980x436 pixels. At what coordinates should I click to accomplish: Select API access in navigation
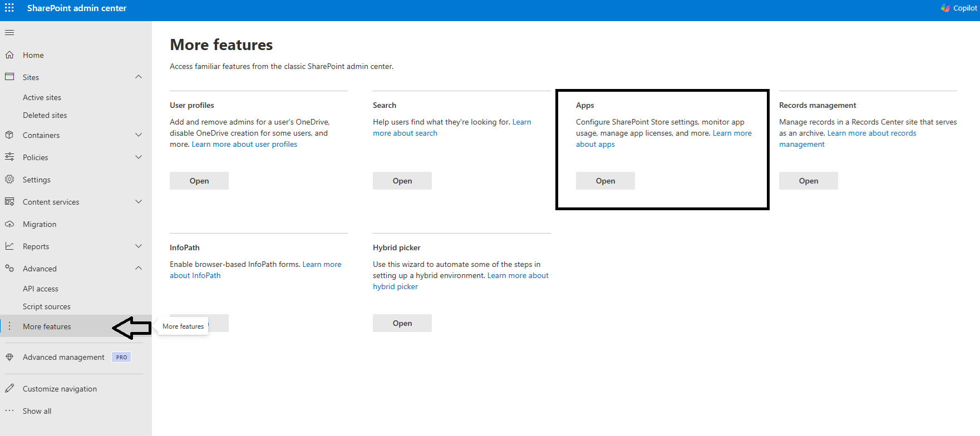click(40, 289)
